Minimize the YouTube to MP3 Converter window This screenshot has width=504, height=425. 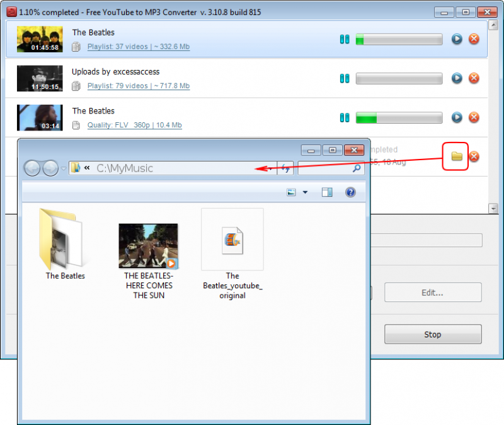[x=444, y=12]
